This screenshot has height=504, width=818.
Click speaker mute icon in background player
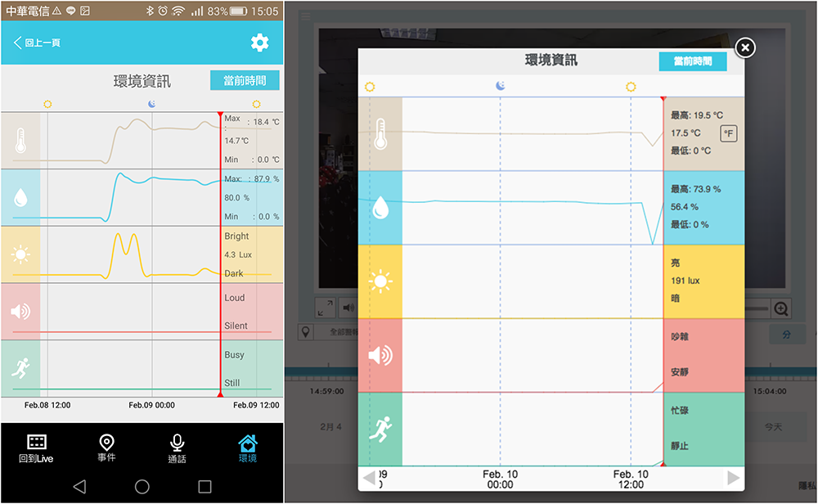[348, 308]
